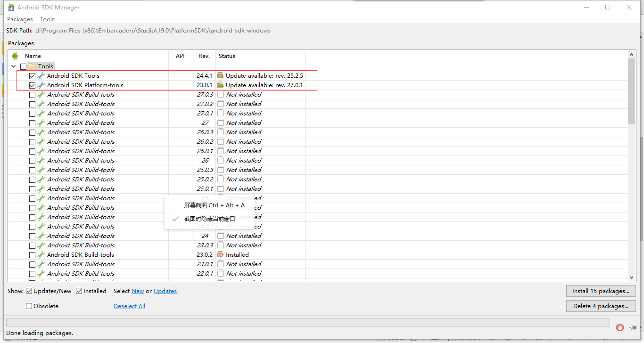Screen dimensions: 644x343
Task: Click the wrench icon beside Android SDK Platform-tools
Action: click(41, 85)
